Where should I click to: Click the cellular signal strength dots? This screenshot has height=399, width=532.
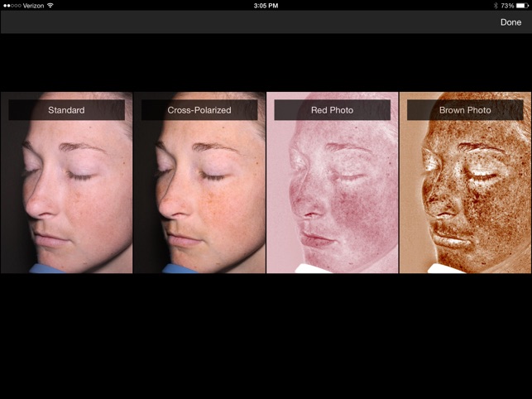12,6
